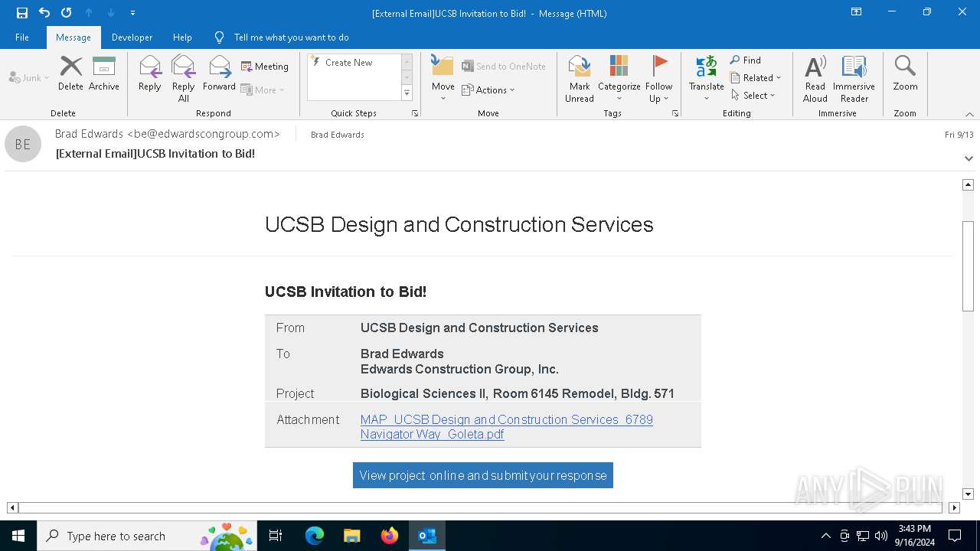This screenshot has height=551, width=980.
Task: Open the Tags dialog launcher
Action: (x=675, y=113)
